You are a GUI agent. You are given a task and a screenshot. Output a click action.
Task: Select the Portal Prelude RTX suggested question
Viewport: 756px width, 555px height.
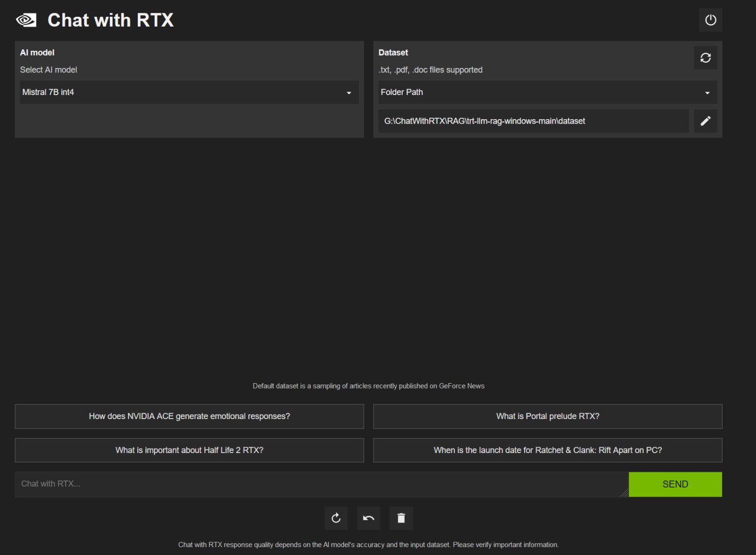(547, 416)
